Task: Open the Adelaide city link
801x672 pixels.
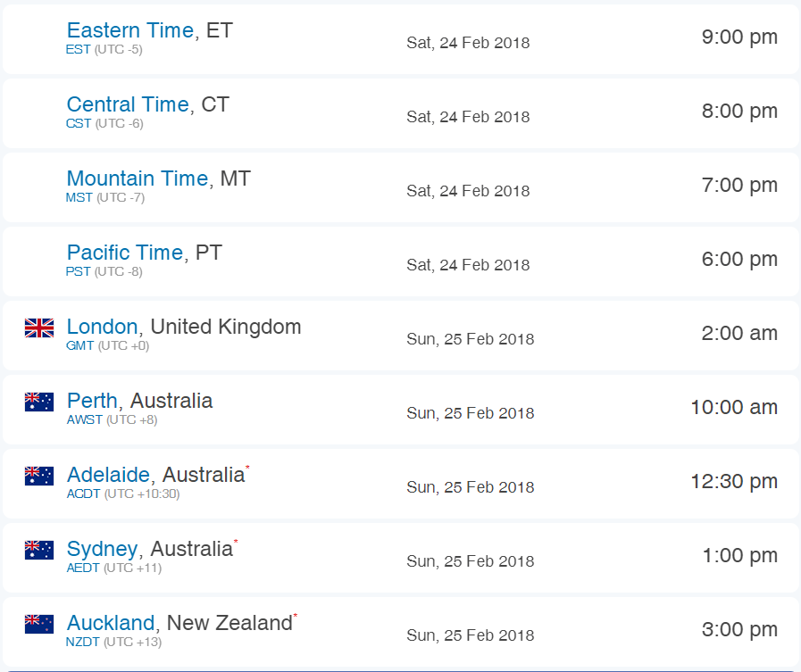Action: (108, 475)
